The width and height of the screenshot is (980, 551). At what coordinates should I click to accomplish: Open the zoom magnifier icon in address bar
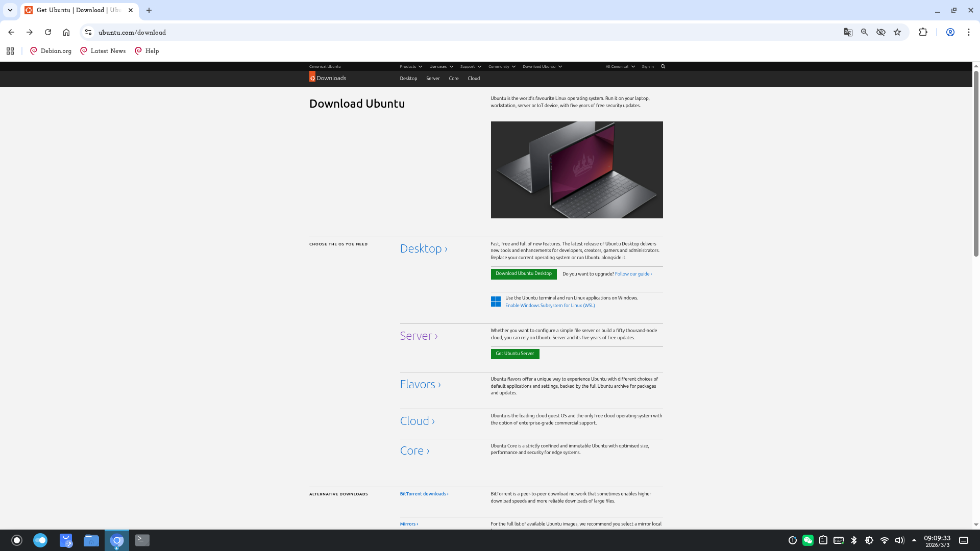click(x=864, y=32)
